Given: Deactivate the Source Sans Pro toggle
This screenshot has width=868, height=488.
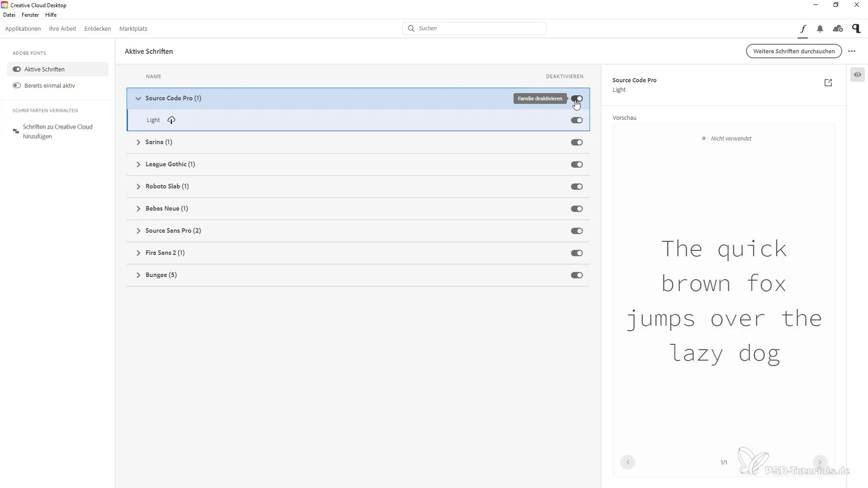Looking at the screenshot, I should tap(577, 231).
